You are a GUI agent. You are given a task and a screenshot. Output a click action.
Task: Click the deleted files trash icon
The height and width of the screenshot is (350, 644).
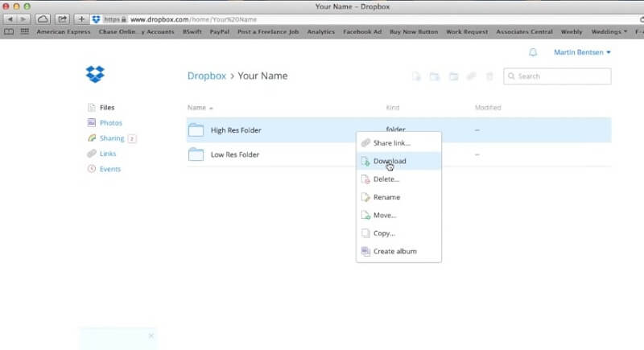click(x=489, y=76)
